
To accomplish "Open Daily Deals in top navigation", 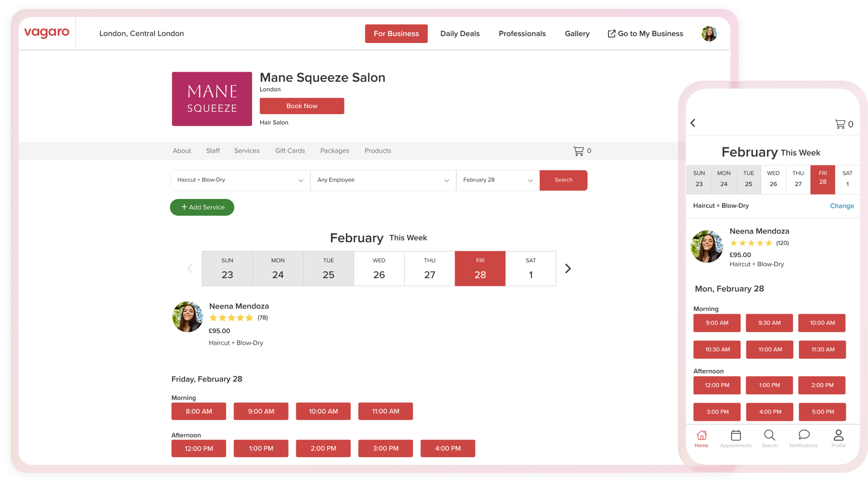I will pos(460,34).
